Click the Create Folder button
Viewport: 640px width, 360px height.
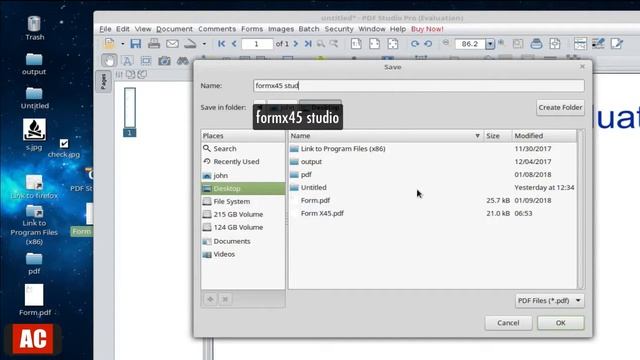coord(560,107)
